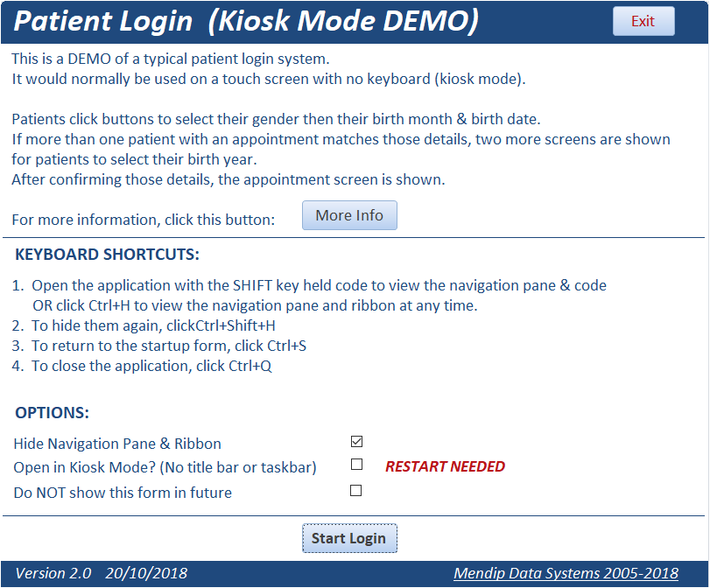710x588 pixels.
Task: Click 'After confirming those details' sentence
Action: click(x=228, y=179)
